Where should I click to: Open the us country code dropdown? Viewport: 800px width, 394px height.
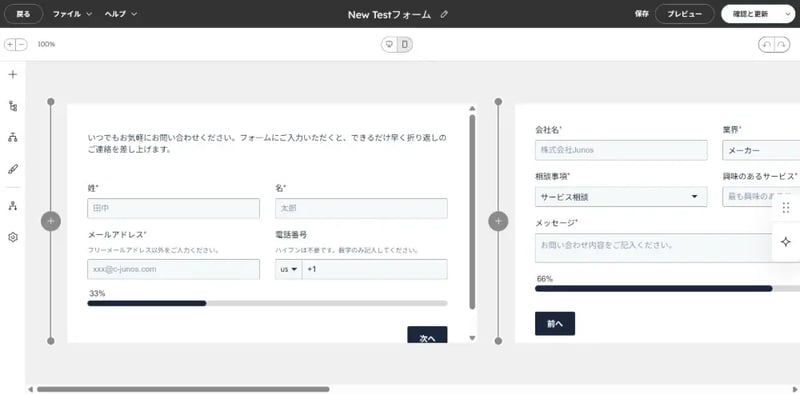(289, 269)
